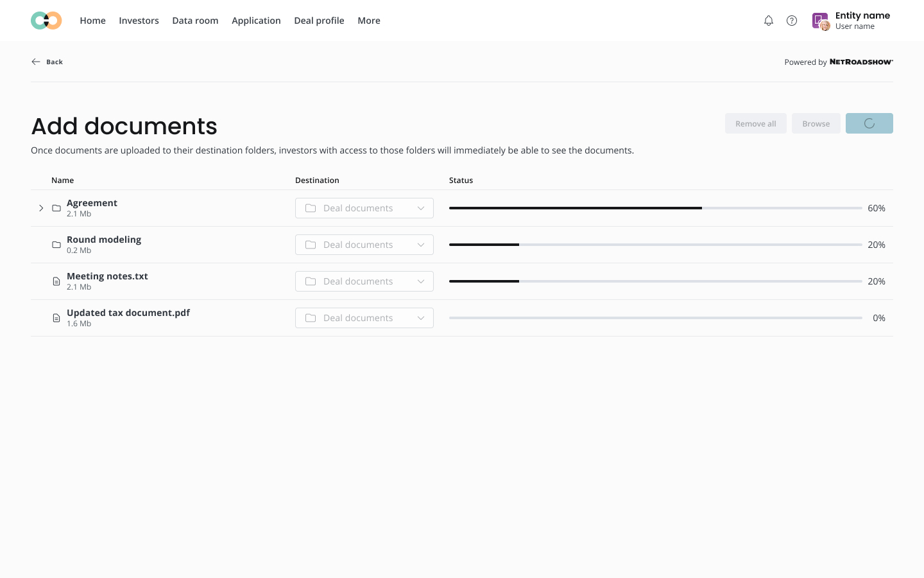Click the Meeting notes.txt file icon
Screen dimensions: 924x578
[x=56, y=281]
